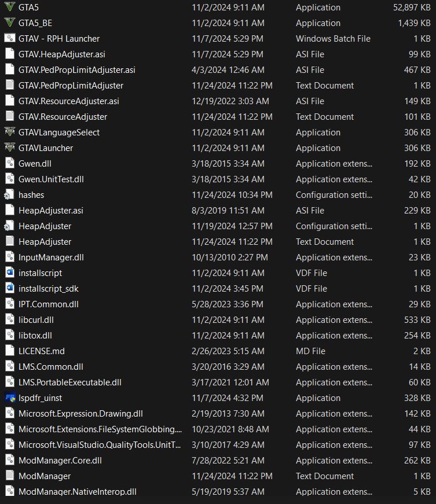Click the date 8/3/2019 11:51 AM

coord(228,211)
